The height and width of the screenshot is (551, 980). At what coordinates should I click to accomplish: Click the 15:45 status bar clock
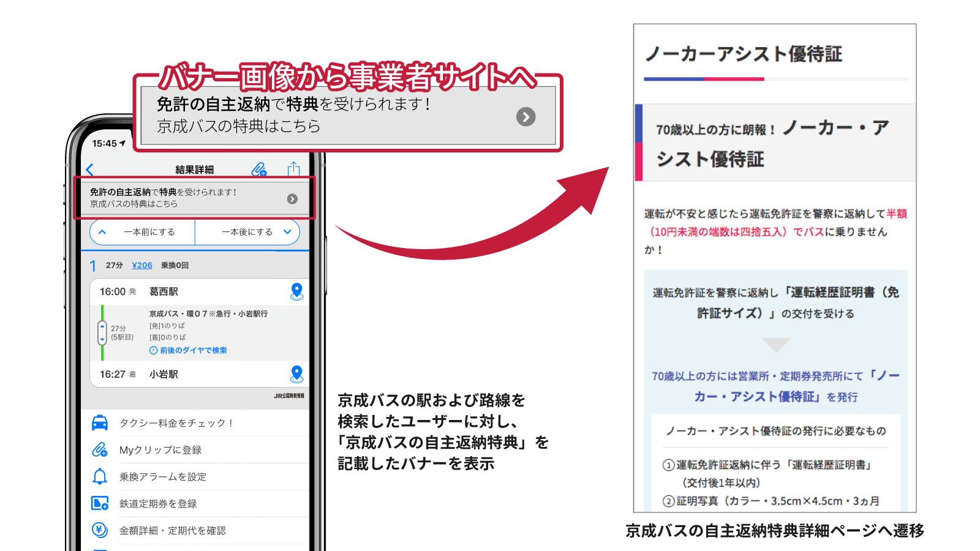coord(104,143)
